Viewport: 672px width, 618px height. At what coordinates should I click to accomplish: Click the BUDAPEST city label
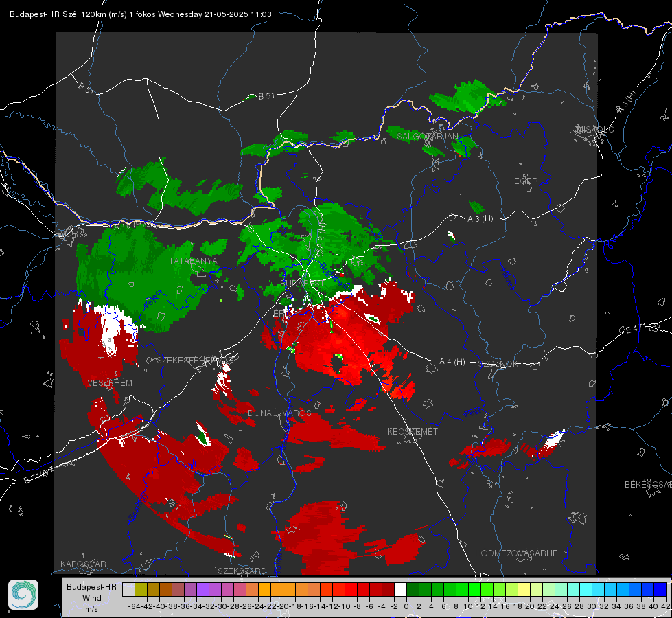point(302,284)
